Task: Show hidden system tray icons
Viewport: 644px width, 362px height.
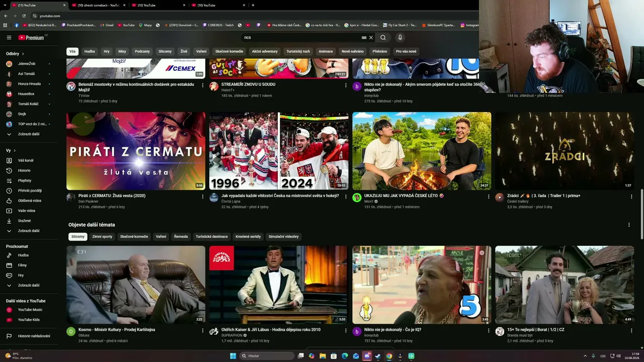Action: click(585, 356)
